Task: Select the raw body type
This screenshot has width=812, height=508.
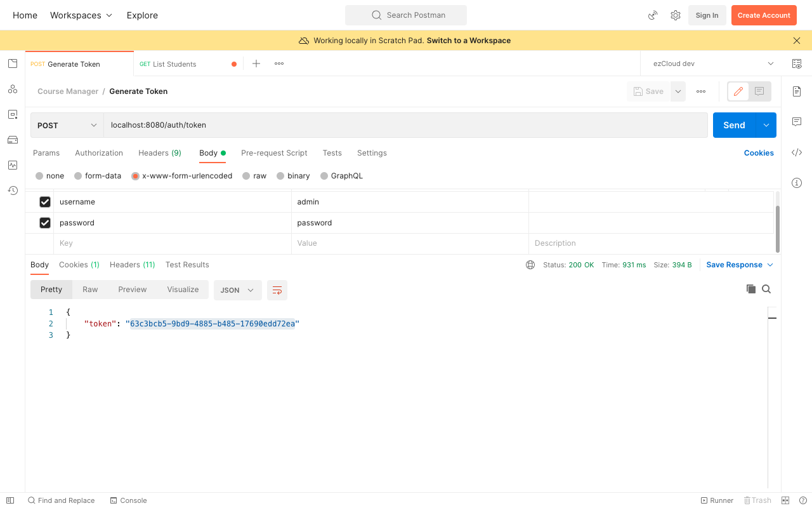Action: pyautogui.click(x=246, y=176)
